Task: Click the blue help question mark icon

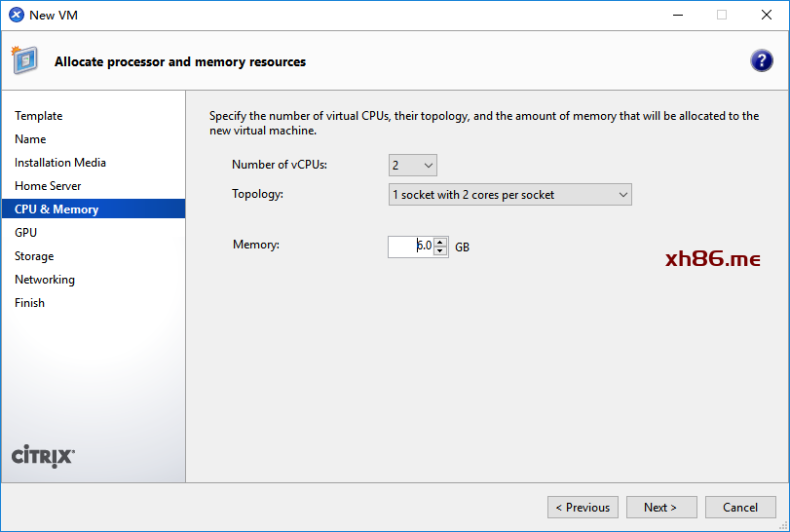Action: pyautogui.click(x=761, y=61)
